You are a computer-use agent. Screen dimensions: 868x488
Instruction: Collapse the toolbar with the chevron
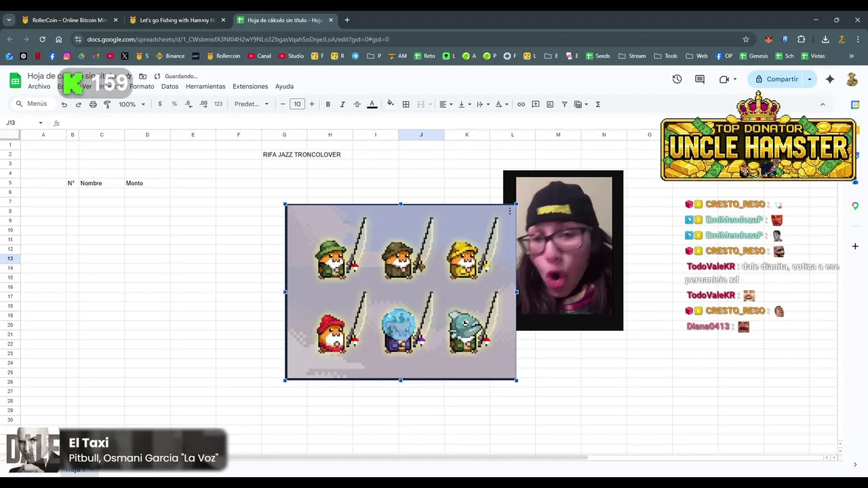tap(823, 104)
